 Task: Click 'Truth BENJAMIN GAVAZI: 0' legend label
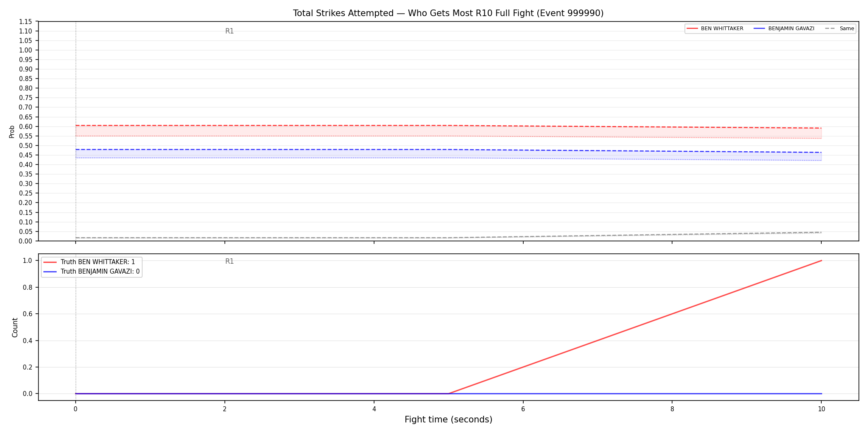point(100,272)
